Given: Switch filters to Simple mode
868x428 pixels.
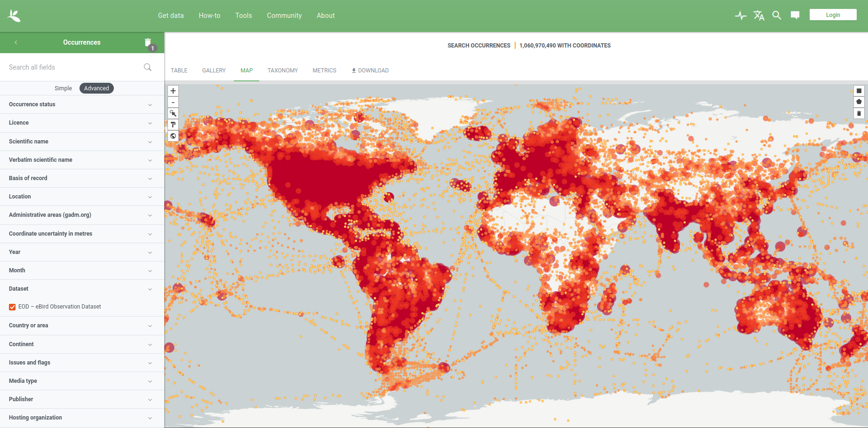Looking at the screenshot, I should click(63, 88).
